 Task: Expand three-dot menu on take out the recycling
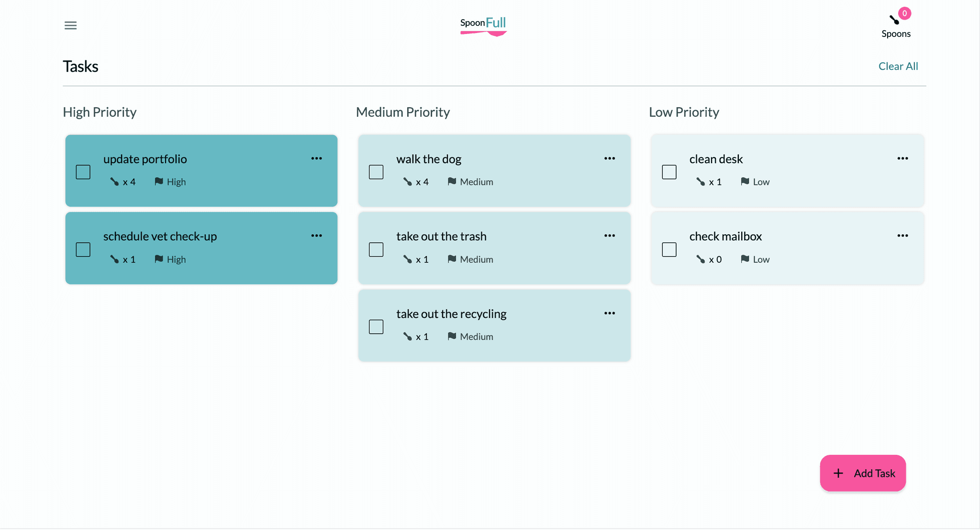click(610, 313)
